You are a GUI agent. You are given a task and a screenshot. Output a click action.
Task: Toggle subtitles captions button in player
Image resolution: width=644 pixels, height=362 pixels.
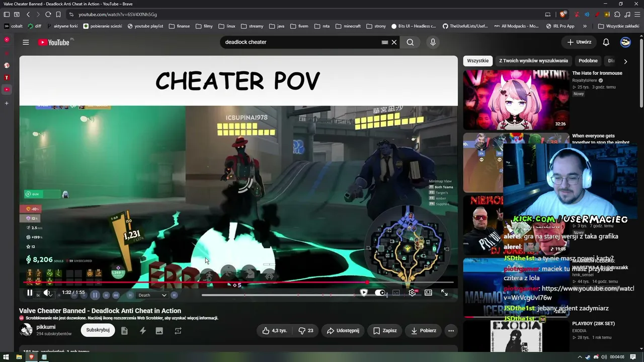tap(396, 293)
